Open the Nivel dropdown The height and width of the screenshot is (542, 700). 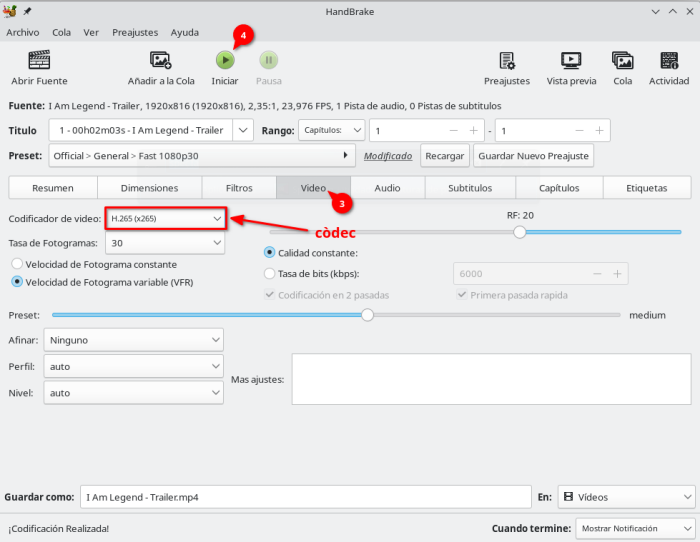click(133, 393)
